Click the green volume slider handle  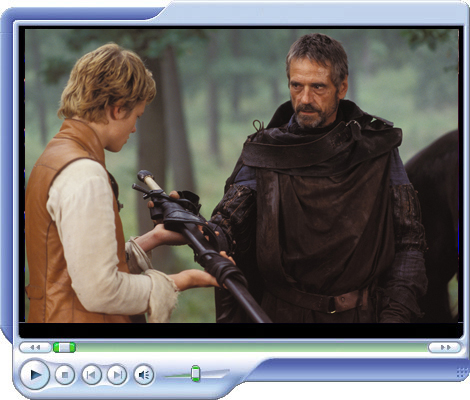coord(195,373)
